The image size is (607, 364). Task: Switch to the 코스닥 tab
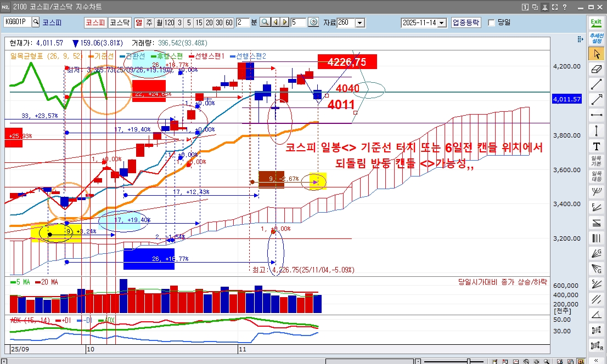119,22
